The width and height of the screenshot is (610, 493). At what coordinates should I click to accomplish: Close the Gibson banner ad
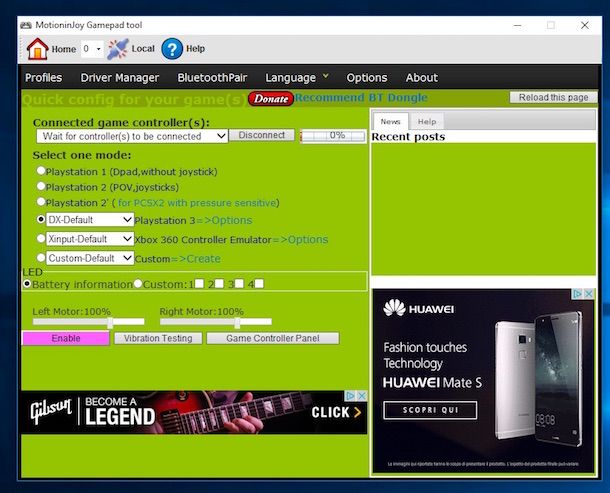362,396
